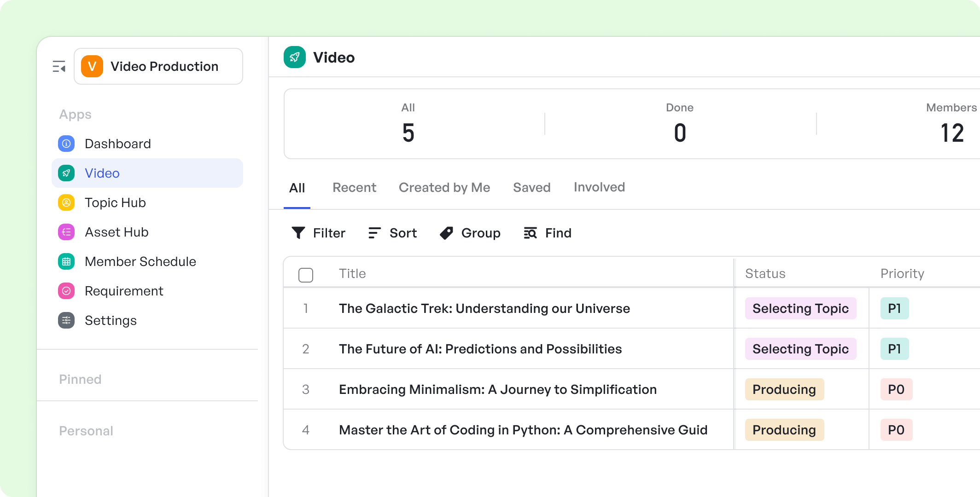The image size is (980, 497).
Task: Click the Asset Hub pink icon
Action: (66, 232)
